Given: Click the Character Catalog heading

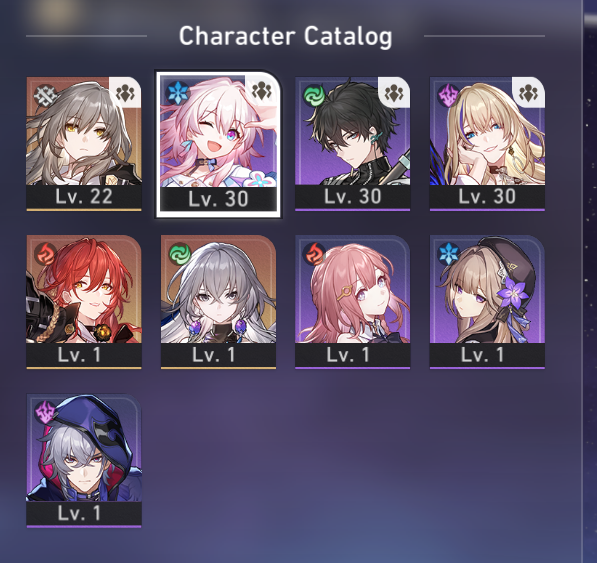Looking at the screenshot, I should [x=286, y=37].
